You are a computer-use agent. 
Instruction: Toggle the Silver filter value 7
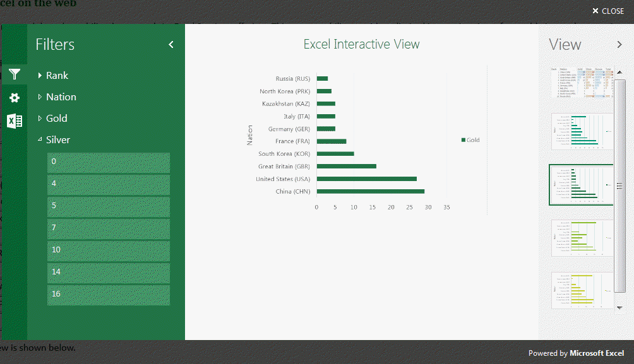(x=108, y=227)
